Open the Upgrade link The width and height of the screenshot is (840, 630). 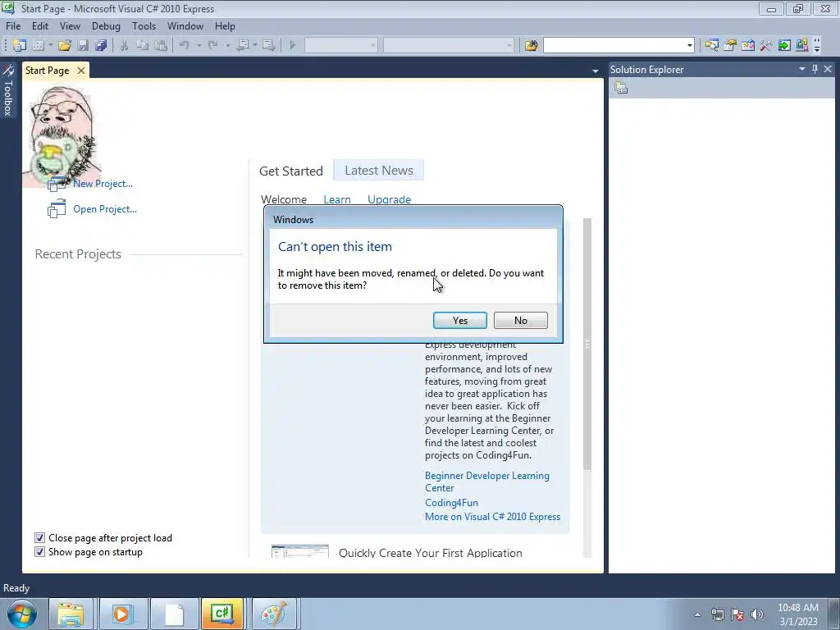tap(390, 199)
